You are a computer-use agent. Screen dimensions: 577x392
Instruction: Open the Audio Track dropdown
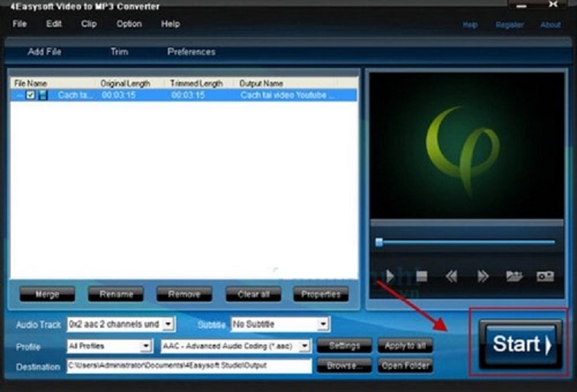pyautogui.click(x=168, y=324)
